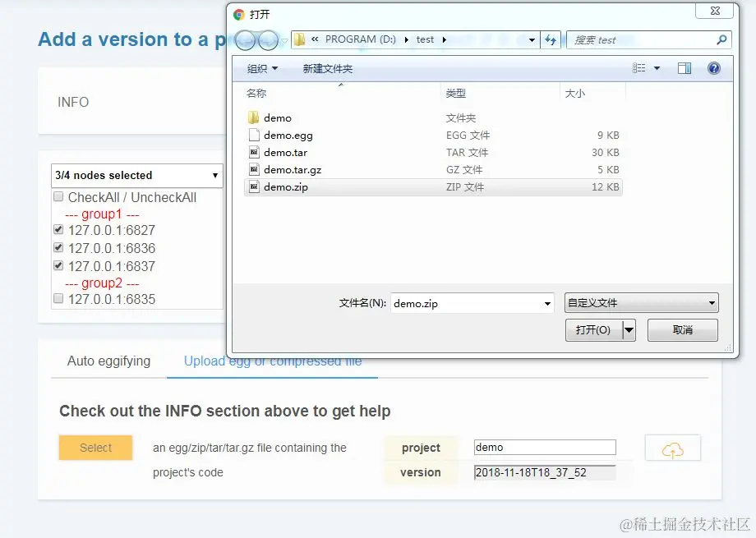Image resolution: width=756 pixels, height=538 pixels.
Task: Click the 文件名 text field
Action: click(466, 304)
